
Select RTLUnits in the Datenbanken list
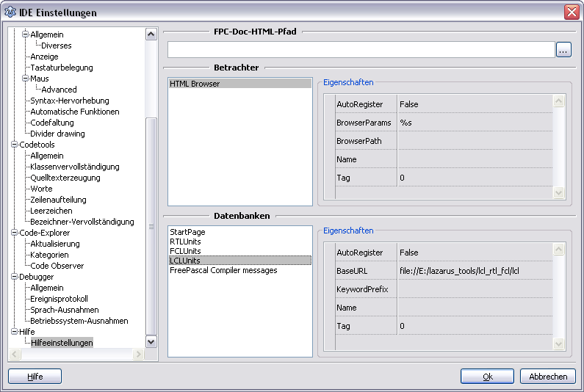point(185,242)
